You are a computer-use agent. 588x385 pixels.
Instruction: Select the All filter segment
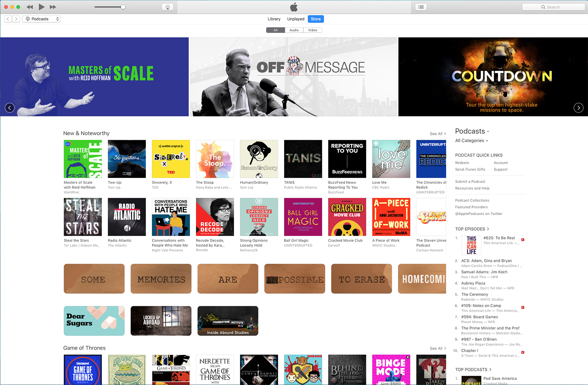[x=276, y=30]
